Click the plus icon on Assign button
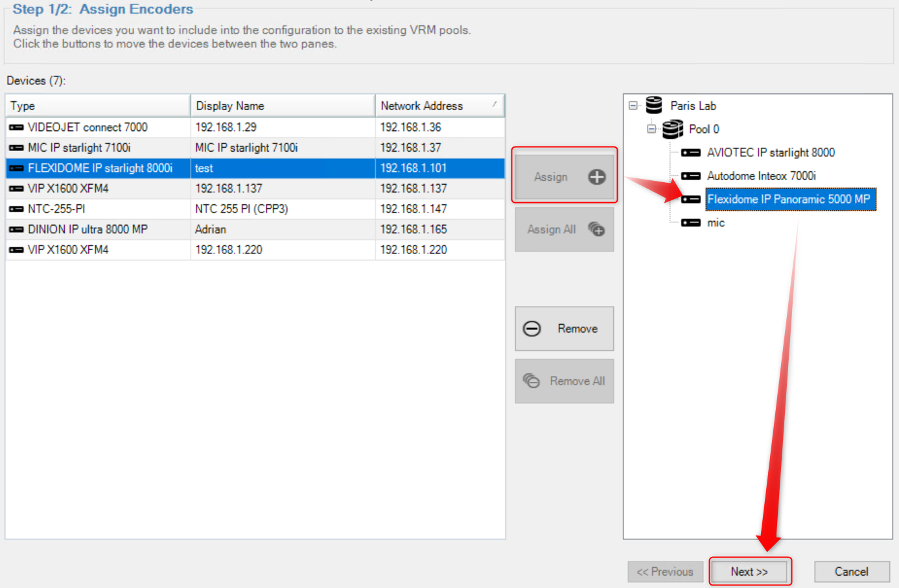899x588 pixels. (x=596, y=177)
